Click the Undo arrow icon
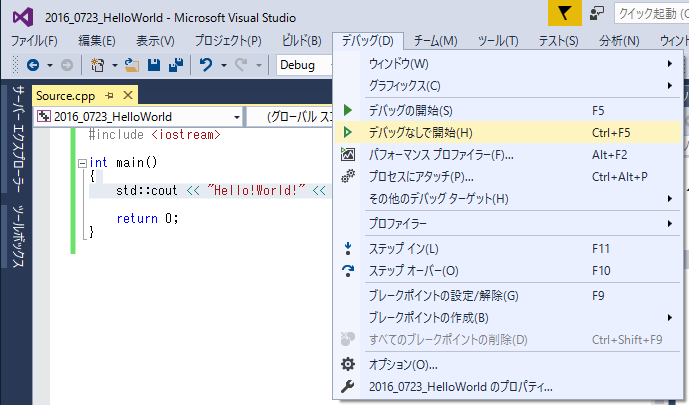The width and height of the screenshot is (689, 405). coord(206,65)
